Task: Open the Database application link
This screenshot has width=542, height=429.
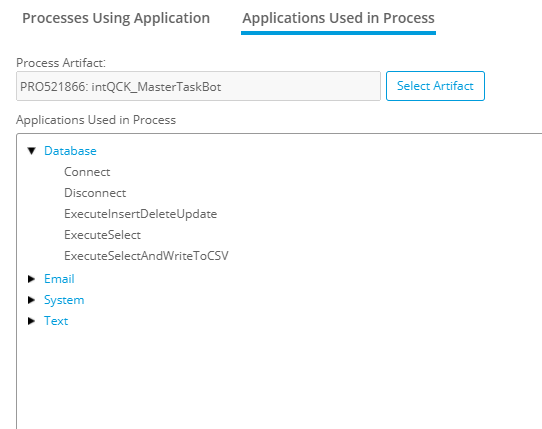Action: (x=70, y=151)
